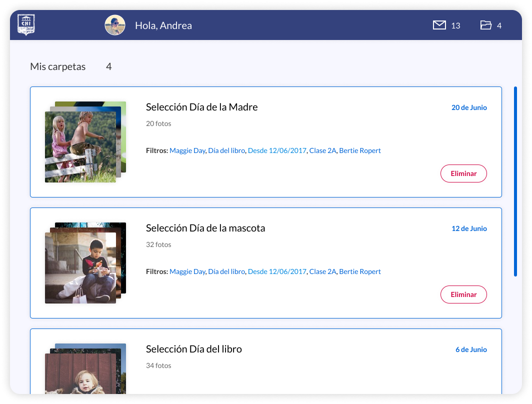532x404 pixels.
Task: Click the folder count 4 in header
Action: pyautogui.click(x=499, y=26)
